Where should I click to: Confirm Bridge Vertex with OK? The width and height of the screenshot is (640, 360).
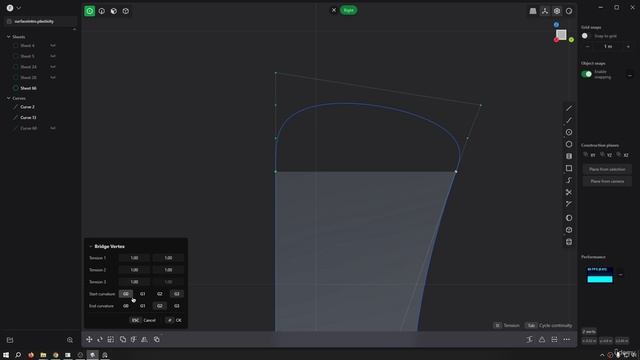(174, 320)
